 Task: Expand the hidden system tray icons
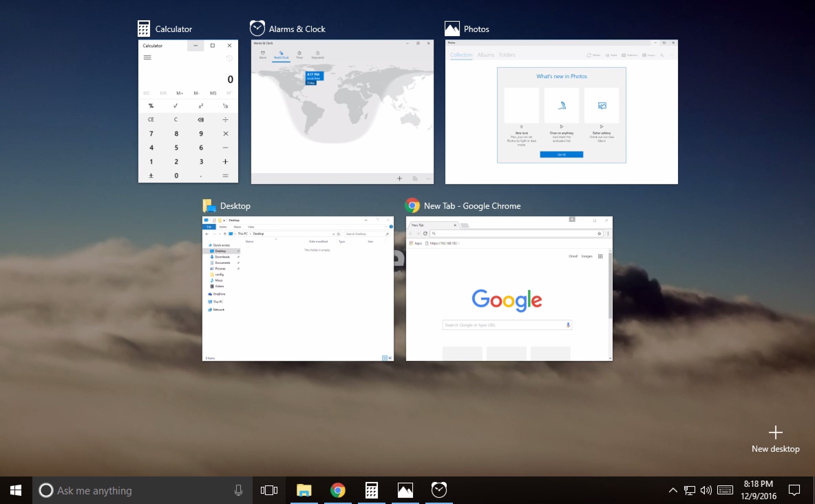673,490
